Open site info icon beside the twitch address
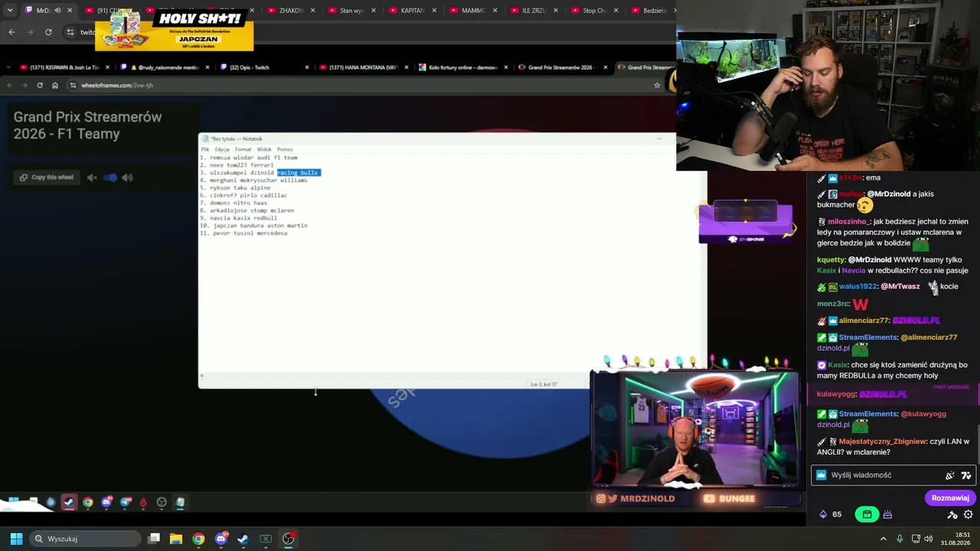Viewport: 980px width, 551px height. [70, 32]
